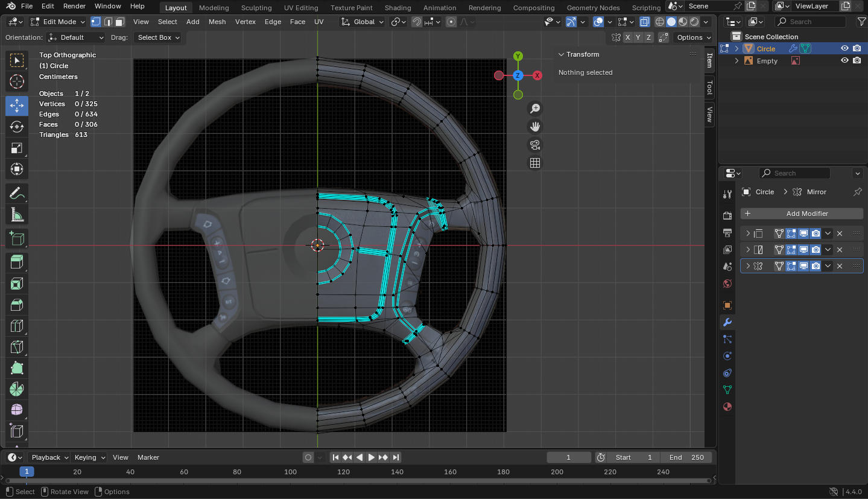Toggle X-ray display in viewport header

[644, 22]
